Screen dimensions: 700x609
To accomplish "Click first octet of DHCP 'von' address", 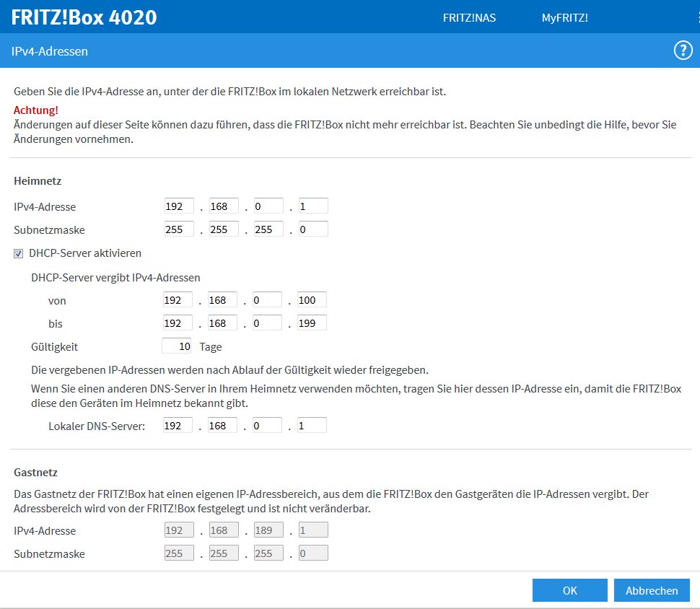I will [x=178, y=299].
